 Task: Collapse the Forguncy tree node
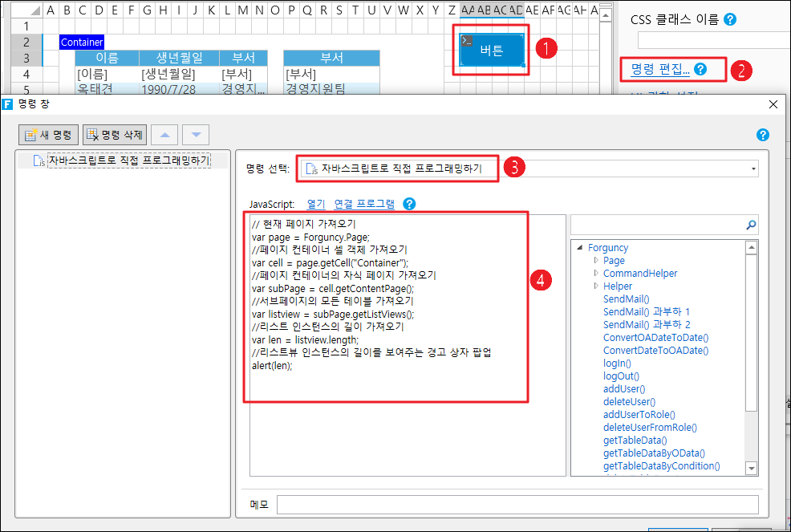pos(580,248)
